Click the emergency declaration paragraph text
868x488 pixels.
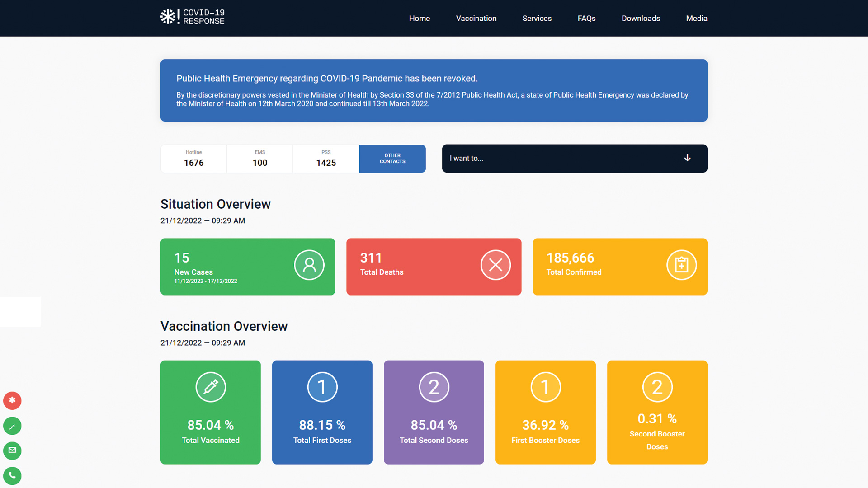pos(432,99)
